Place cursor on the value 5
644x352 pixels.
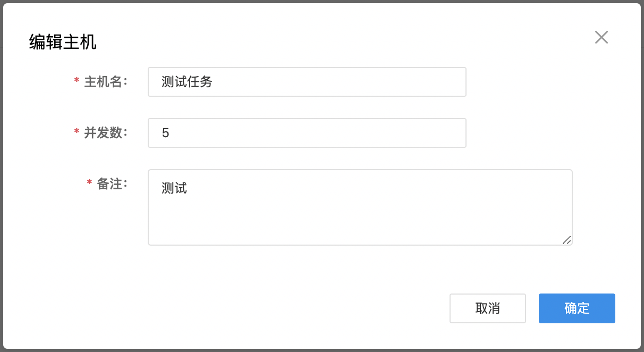pos(165,133)
